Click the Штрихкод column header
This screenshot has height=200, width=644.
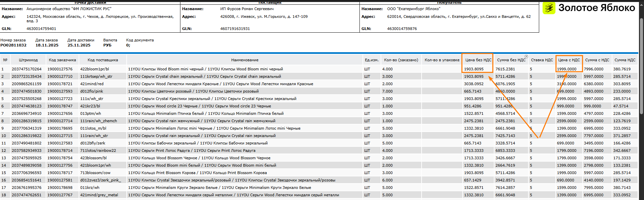click(x=28, y=60)
